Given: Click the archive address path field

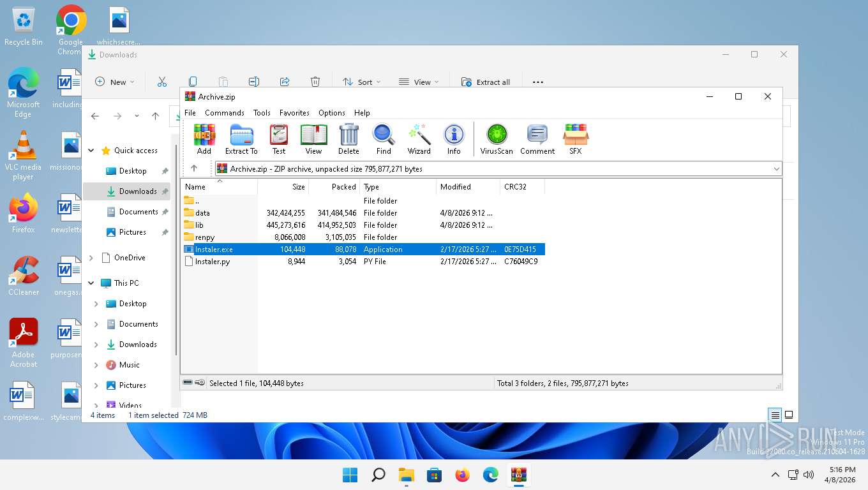Looking at the screenshot, I should (498, 169).
